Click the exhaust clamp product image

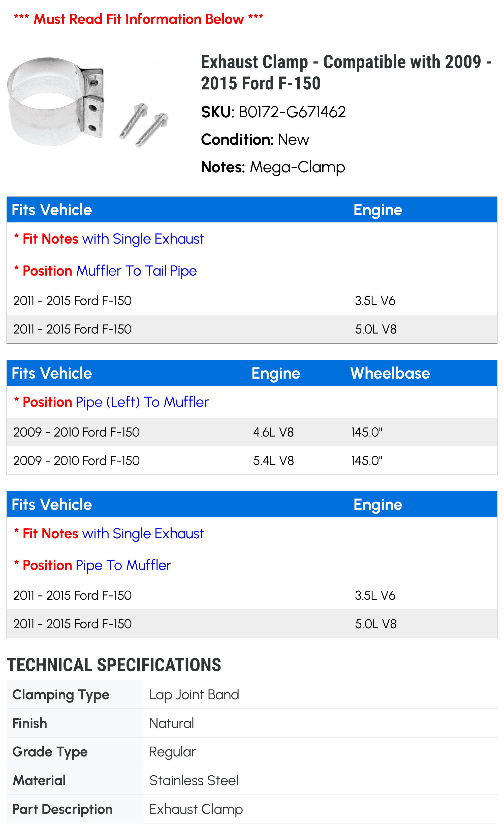(x=88, y=103)
